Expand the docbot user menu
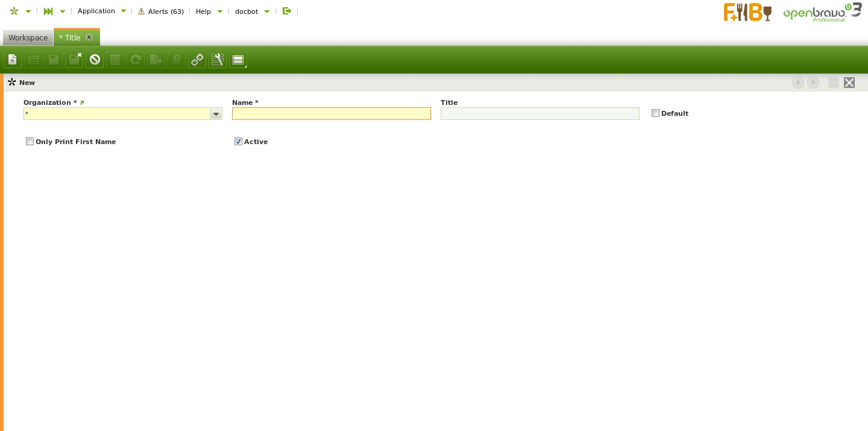 coord(252,11)
